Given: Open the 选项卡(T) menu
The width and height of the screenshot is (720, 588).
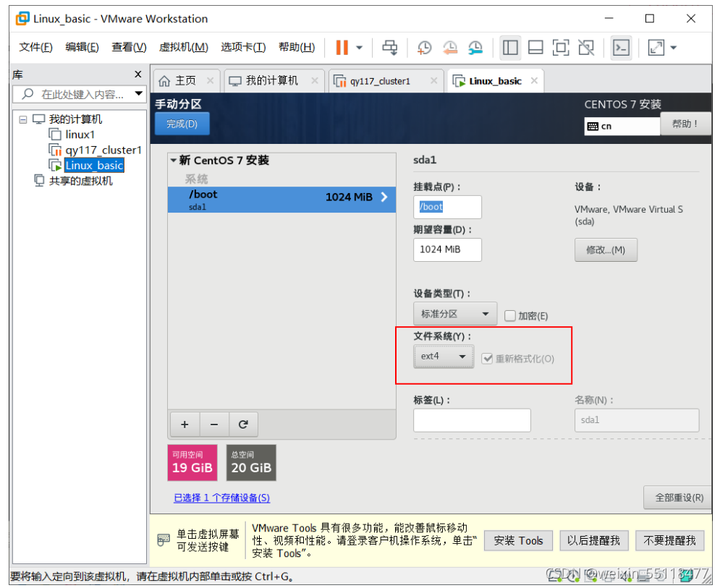Looking at the screenshot, I should pos(243,47).
